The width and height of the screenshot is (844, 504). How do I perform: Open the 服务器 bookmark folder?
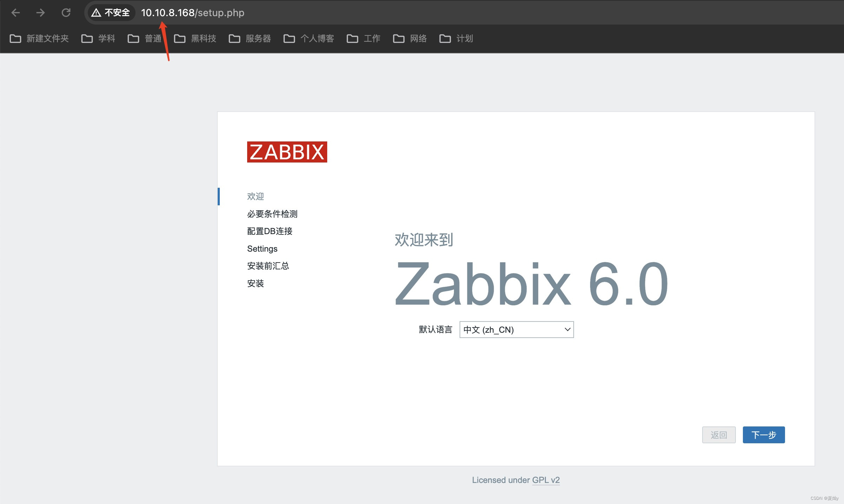[250, 38]
